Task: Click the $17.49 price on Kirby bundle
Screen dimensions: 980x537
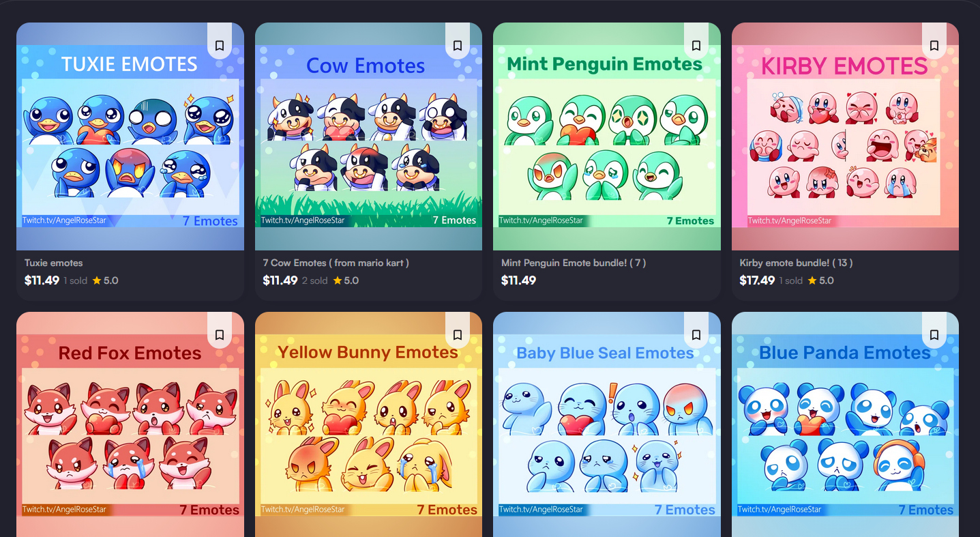Action: pos(757,280)
